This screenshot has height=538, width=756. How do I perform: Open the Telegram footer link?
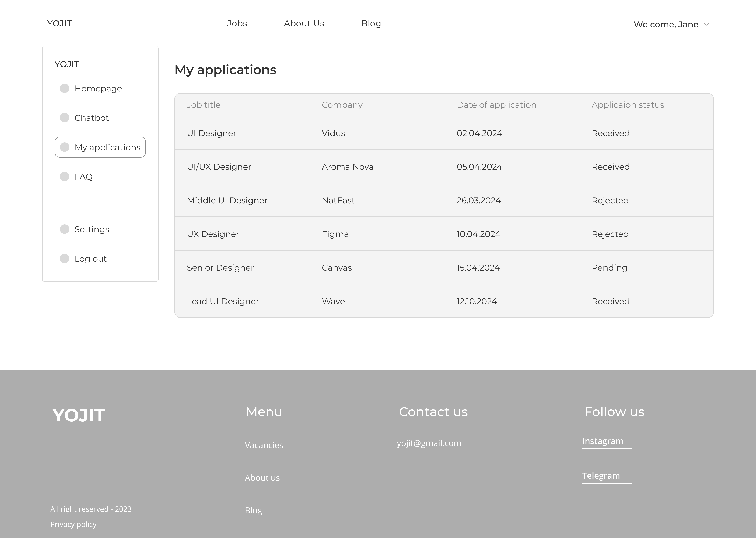tap(601, 476)
